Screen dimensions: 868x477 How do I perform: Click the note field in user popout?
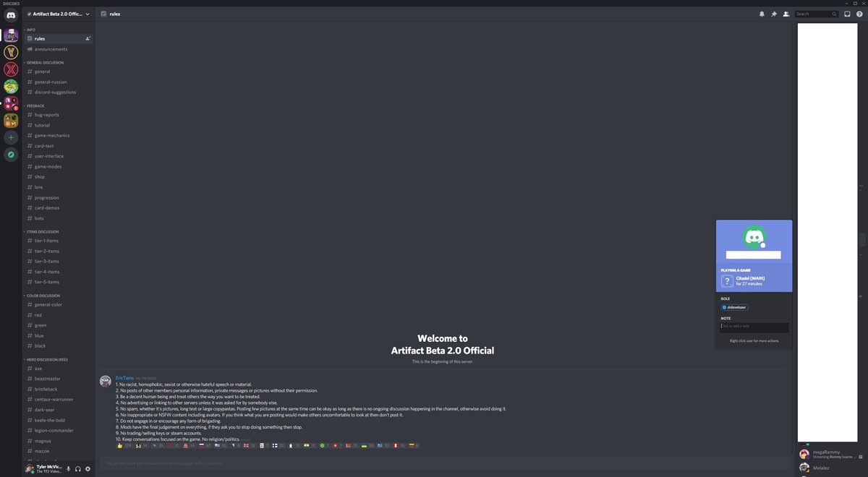752,326
